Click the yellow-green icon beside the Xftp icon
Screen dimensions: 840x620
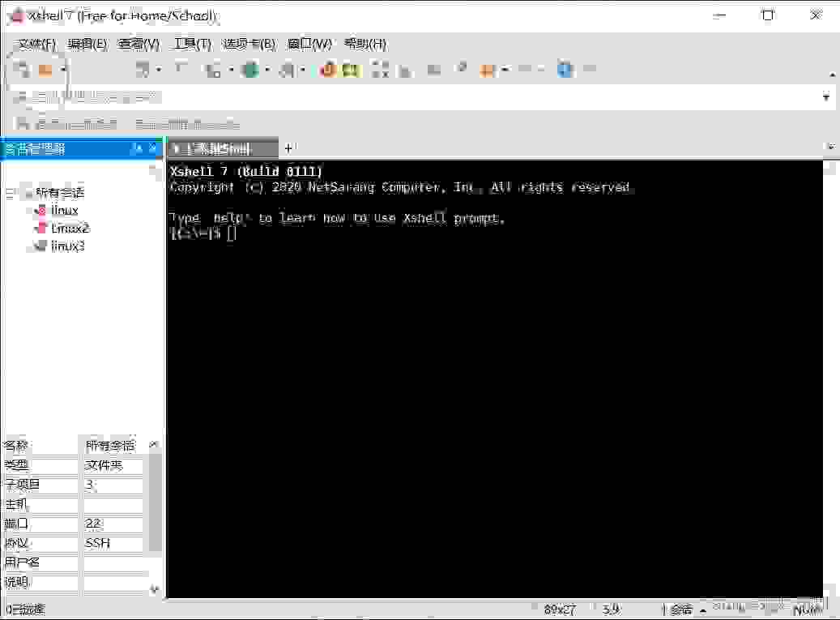point(352,70)
